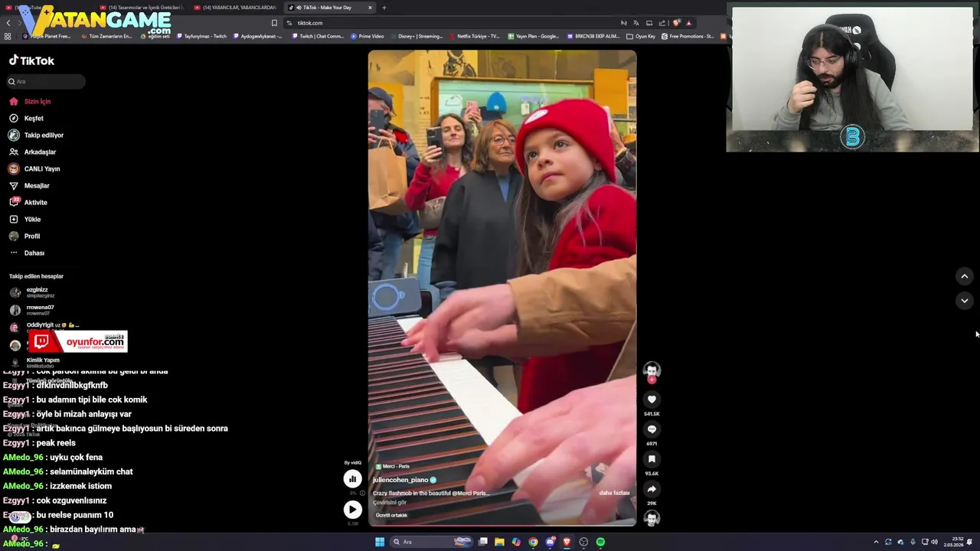Click the TikTok search field 'Ara'

[46, 81]
